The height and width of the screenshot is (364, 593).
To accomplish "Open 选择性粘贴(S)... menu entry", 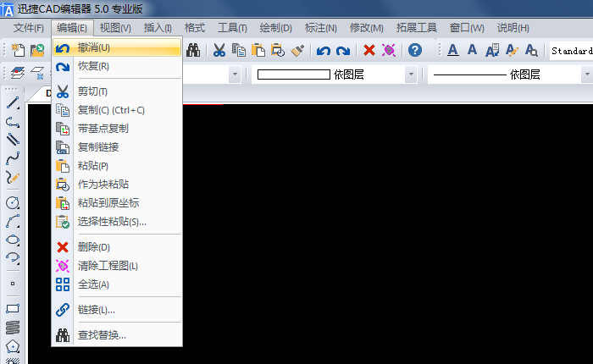I will point(117,222).
